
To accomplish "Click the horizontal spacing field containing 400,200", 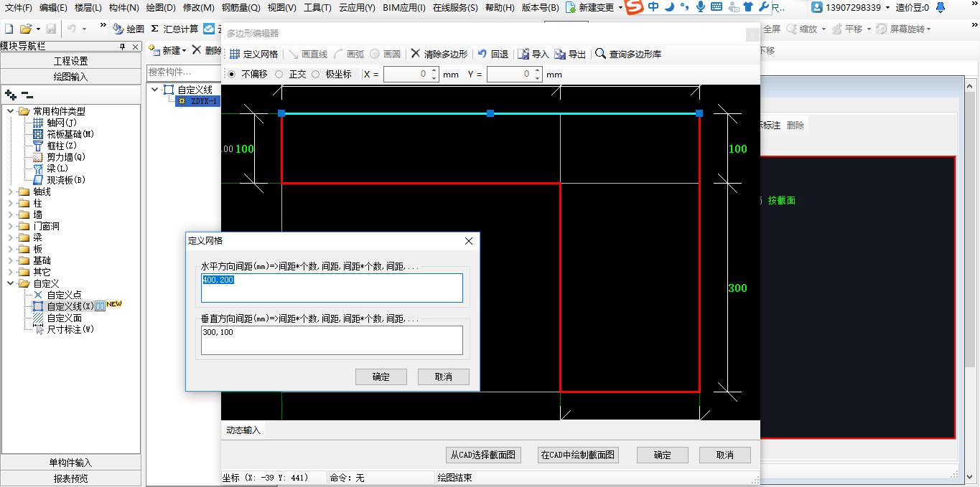I will pos(332,288).
